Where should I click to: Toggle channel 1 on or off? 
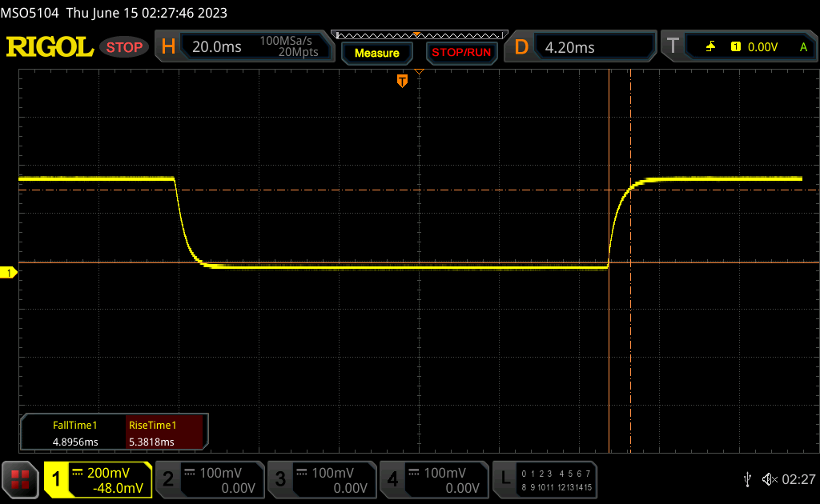pyautogui.click(x=56, y=479)
